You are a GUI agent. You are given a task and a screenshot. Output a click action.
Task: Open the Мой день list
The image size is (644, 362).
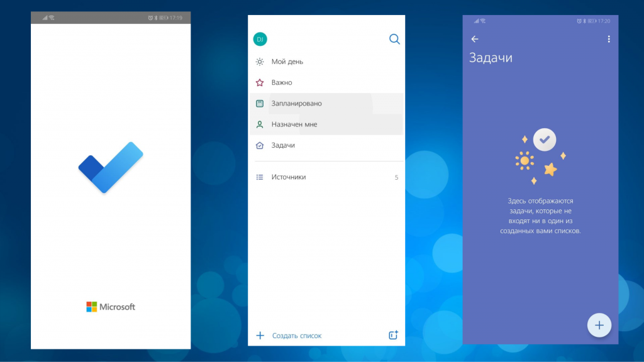point(326,62)
